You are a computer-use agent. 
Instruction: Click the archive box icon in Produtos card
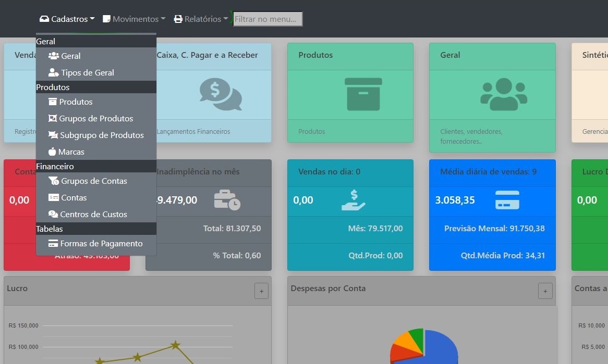point(363,94)
